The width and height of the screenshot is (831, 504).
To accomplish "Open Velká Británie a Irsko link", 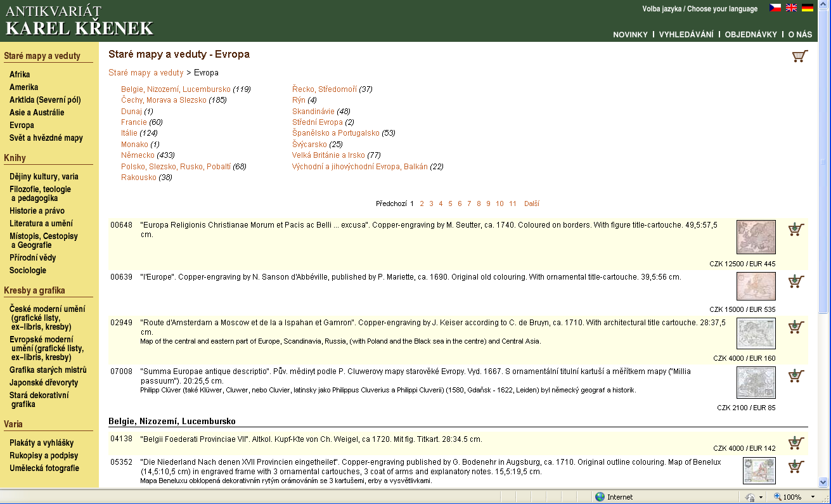I will [328, 155].
